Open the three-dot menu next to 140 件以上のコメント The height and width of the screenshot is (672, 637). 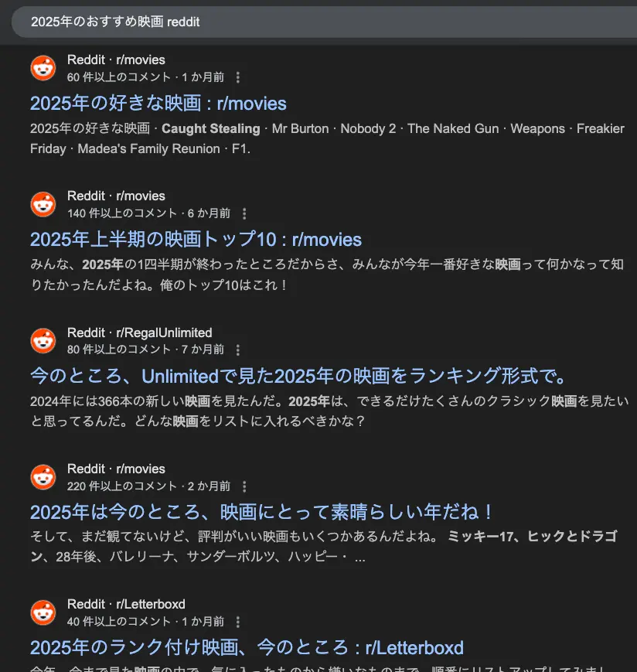[x=244, y=213]
